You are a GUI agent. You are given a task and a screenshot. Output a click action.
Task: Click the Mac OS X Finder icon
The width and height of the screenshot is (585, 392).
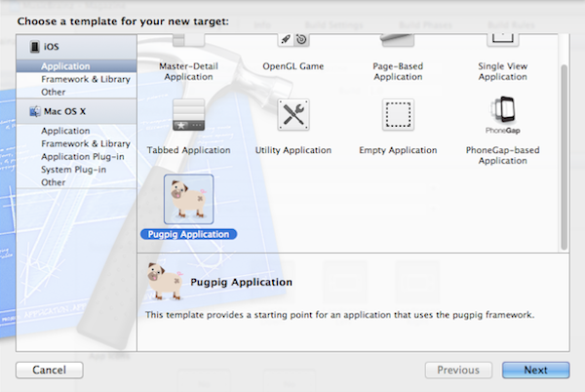(35, 111)
